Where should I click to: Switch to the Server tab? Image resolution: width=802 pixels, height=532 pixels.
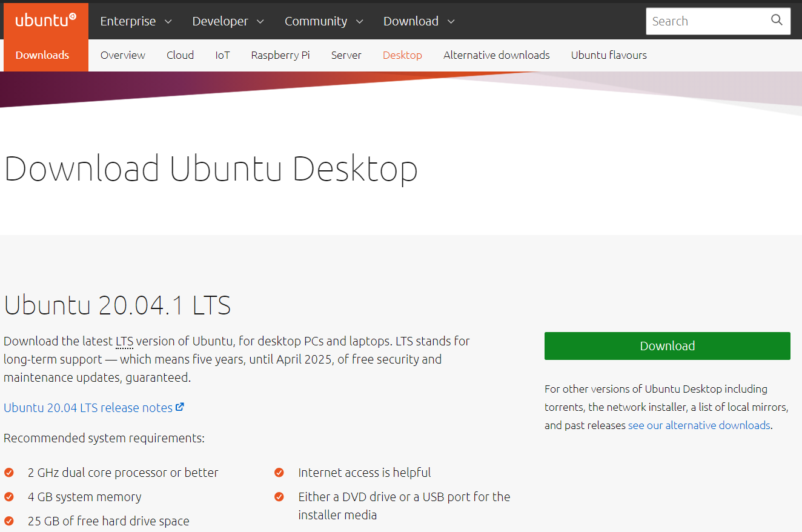(346, 55)
